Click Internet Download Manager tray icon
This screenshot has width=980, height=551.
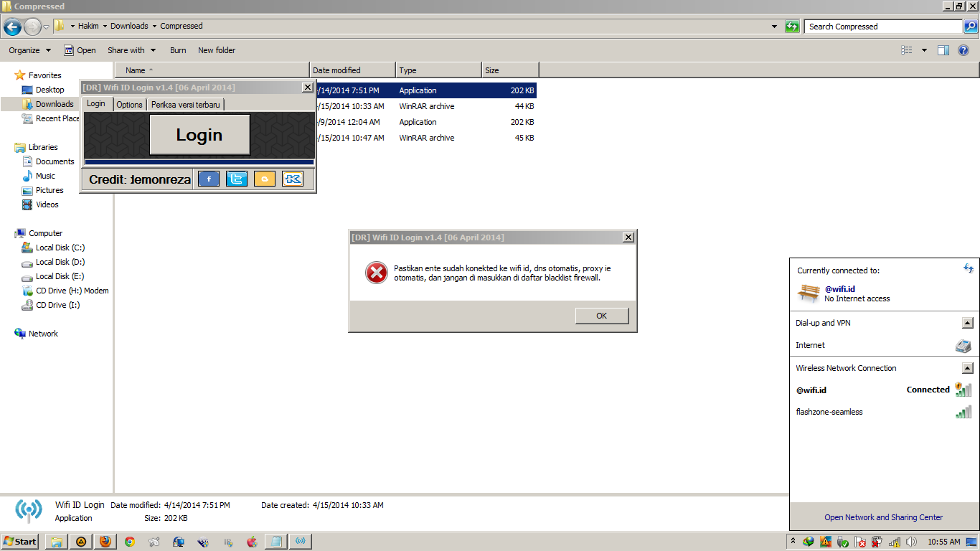(809, 542)
